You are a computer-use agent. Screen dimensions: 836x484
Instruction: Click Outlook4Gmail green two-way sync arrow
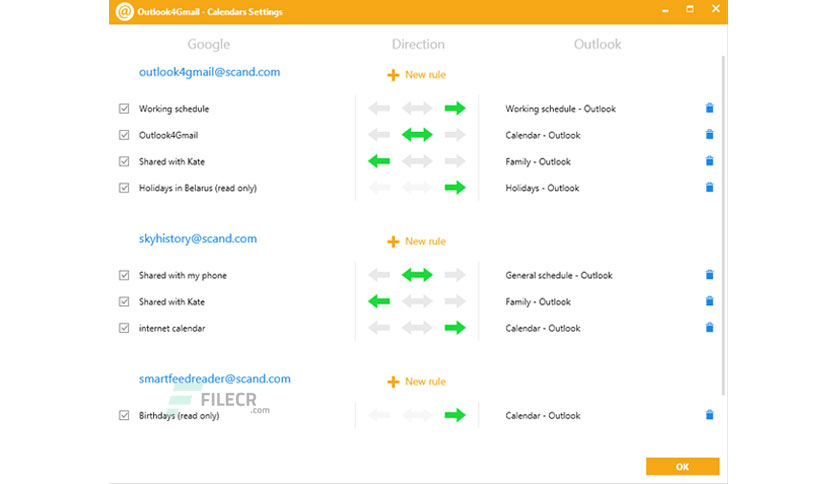point(417,135)
